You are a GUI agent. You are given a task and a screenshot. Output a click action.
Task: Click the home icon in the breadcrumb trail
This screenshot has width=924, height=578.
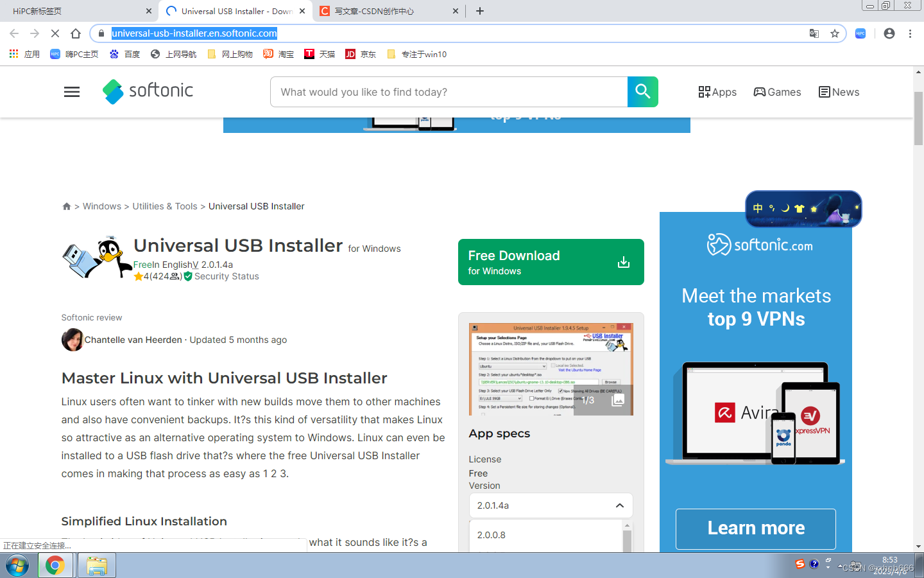(67, 206)
